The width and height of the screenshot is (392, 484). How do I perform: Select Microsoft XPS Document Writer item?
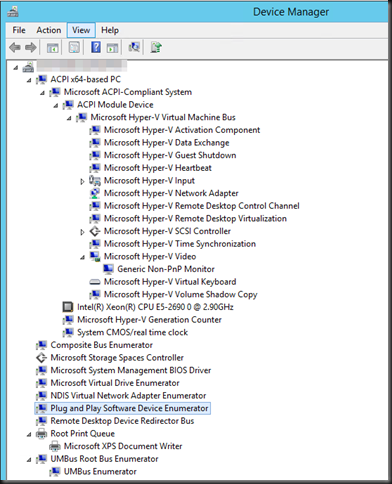[123, 446]
